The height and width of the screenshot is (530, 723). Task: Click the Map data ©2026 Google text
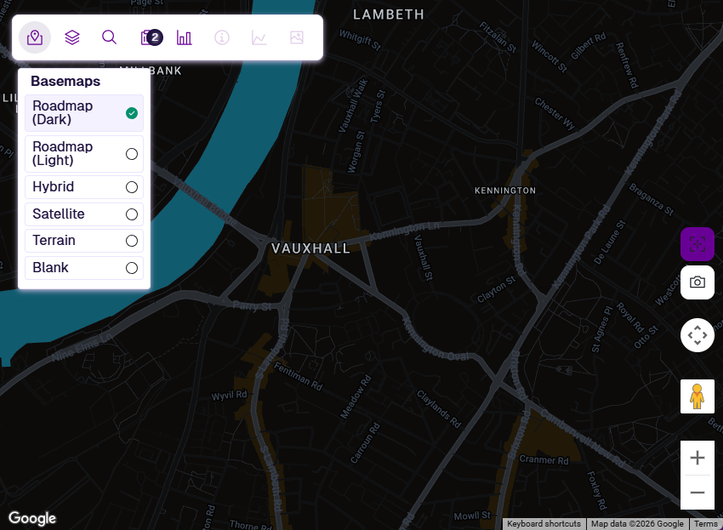click(637, 524)
